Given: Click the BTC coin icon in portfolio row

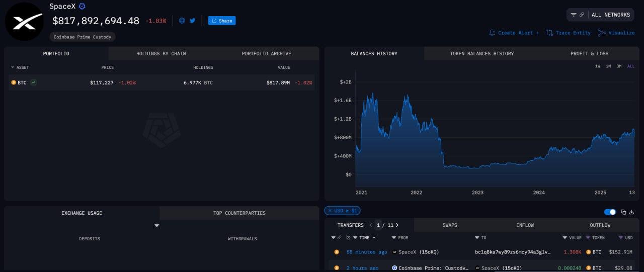Looking at the screenshot, I should (x=14, y=82).
